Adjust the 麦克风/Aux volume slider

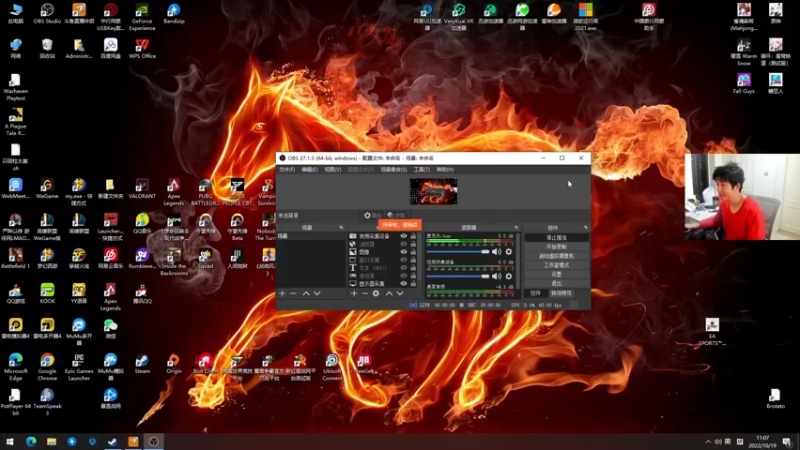[458, 252]
